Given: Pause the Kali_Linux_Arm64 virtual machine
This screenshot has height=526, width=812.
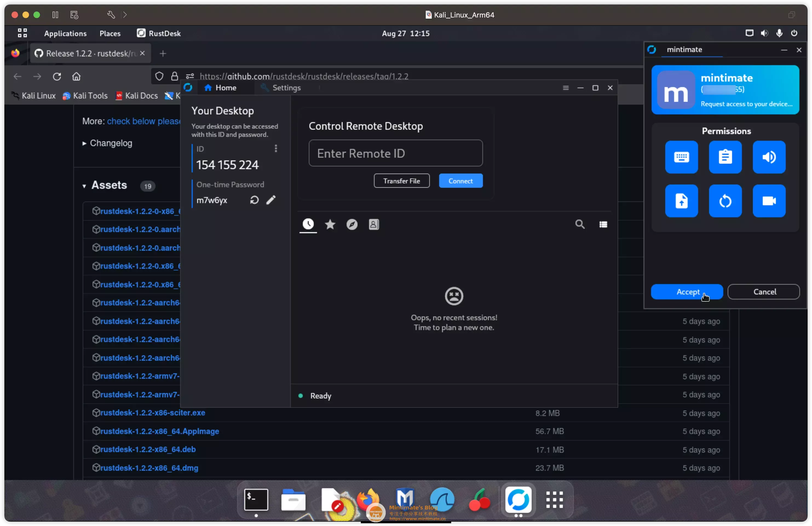Looking at the screenshot, I should [55, 15].
